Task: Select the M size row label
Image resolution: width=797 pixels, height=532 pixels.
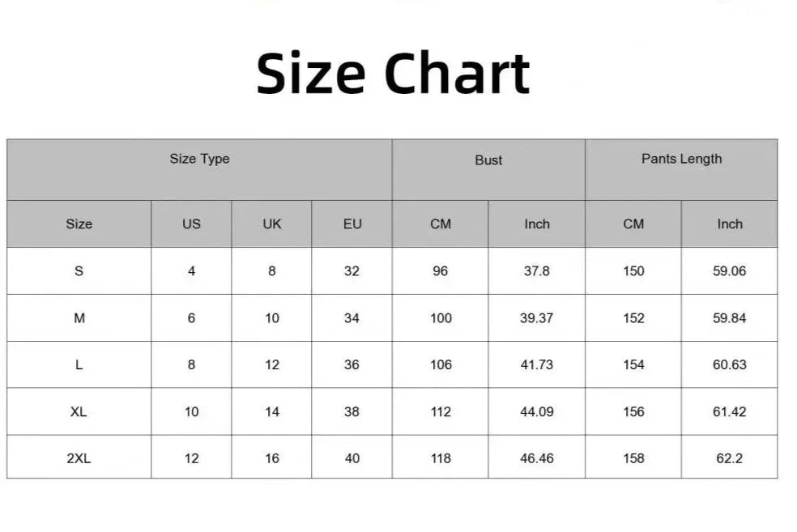Action: (x=79, y=318)
